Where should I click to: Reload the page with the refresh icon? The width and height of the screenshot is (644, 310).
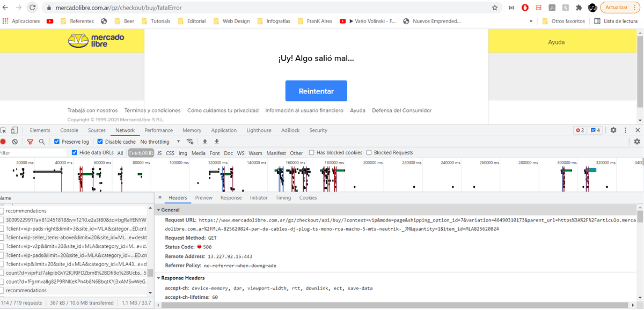[33, 8]
